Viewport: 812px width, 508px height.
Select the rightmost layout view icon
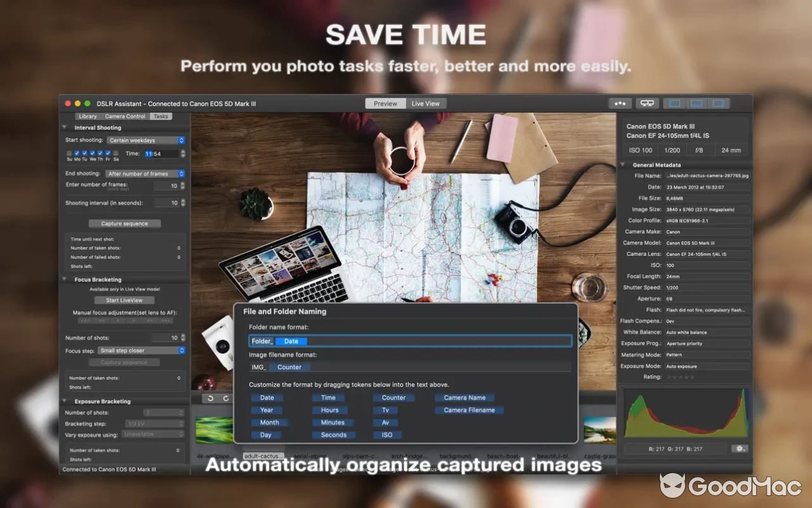(x=719, y=103)
